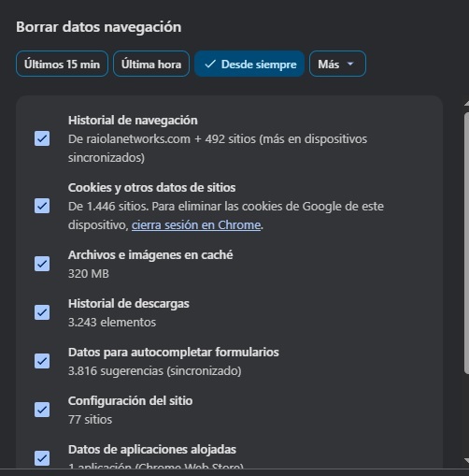Select the Desde siempre time range chip
The image size is (469, 476).
tap(249, 64)
